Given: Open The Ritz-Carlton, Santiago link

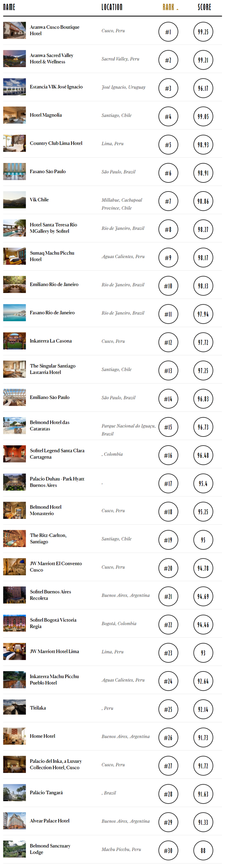Looking at the screenshot, I should [48, 538].
